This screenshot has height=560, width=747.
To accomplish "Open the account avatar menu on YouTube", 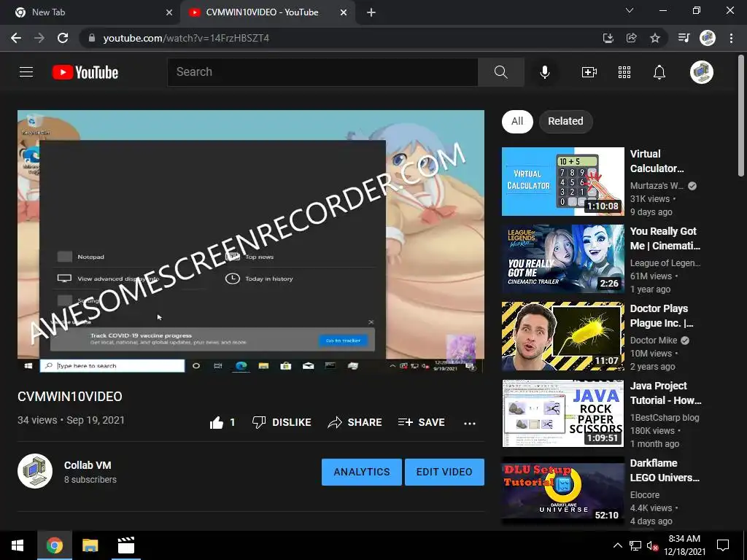I will [701, 72].
